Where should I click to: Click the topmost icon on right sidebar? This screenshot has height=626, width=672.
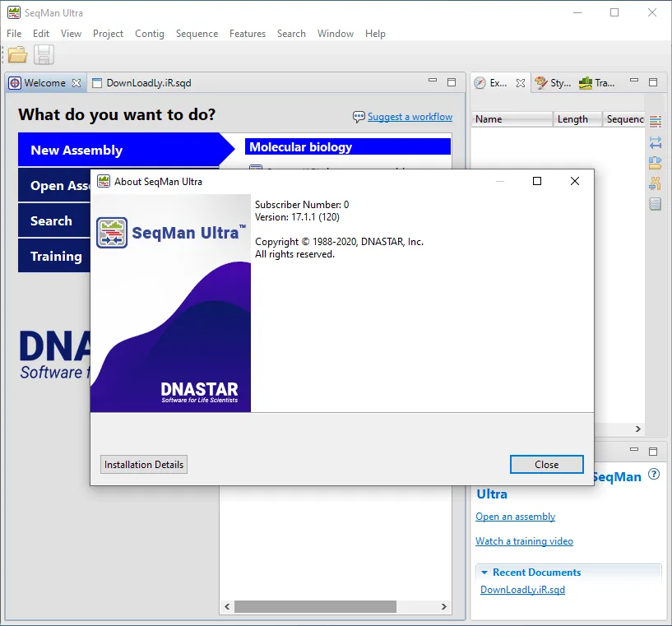coord(656,121)
